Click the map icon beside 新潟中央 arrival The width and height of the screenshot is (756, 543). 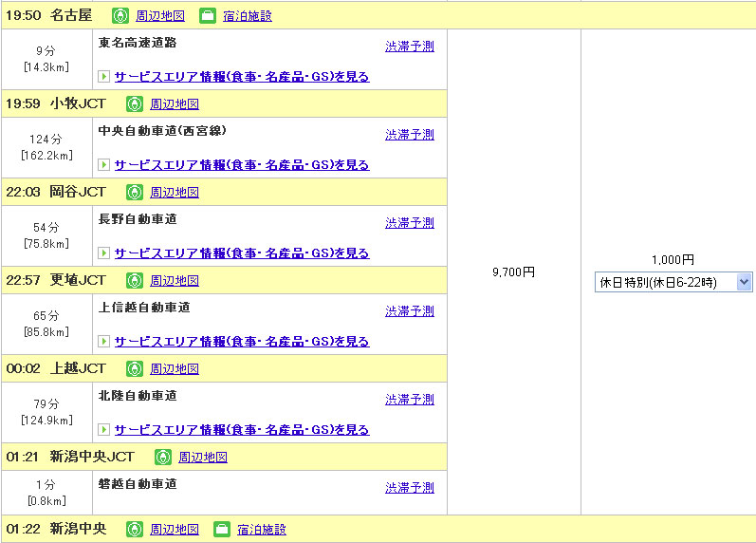coord(135,529)
